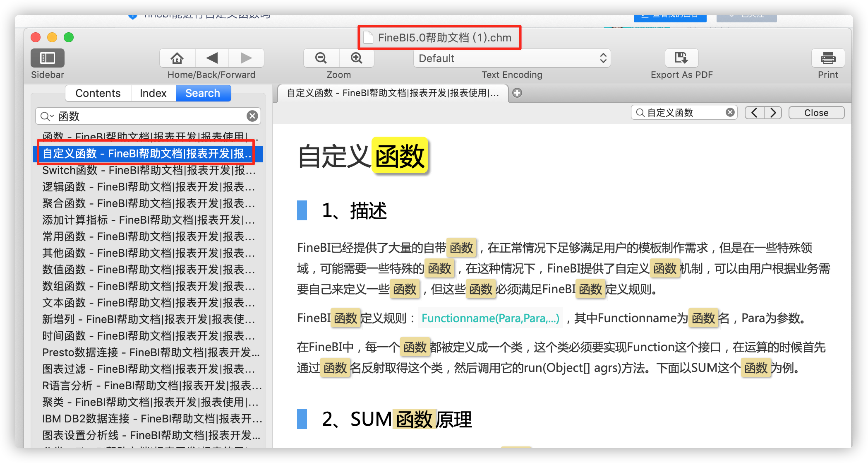The height and width of the screenshot is (463, 868).
Task: Open the 文本函数 search result
Action: pos(148,303)
